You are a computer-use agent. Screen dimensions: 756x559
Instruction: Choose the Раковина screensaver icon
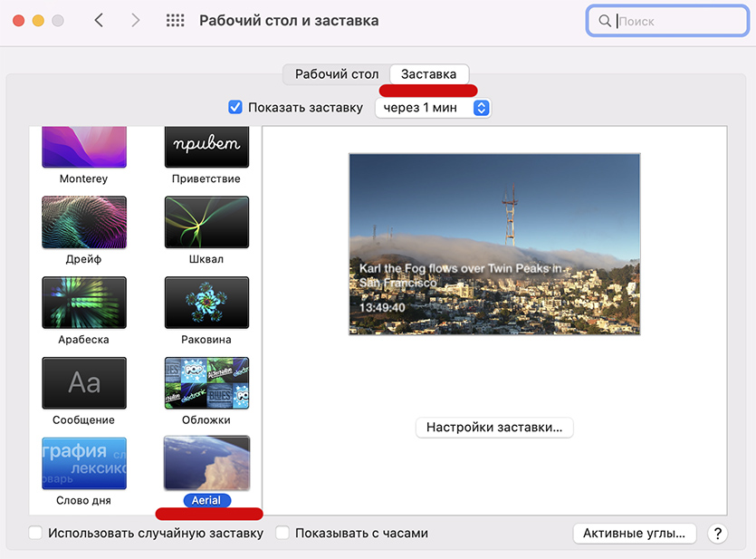tap(206, 303)
